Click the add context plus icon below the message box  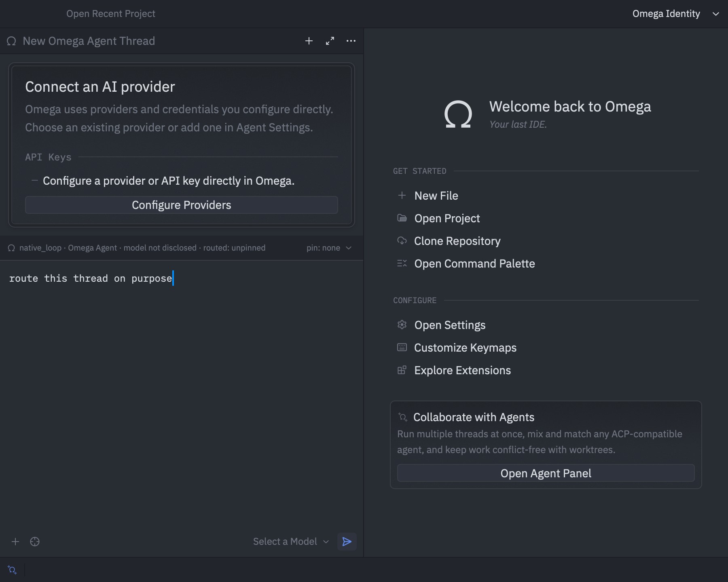point(15,542)
